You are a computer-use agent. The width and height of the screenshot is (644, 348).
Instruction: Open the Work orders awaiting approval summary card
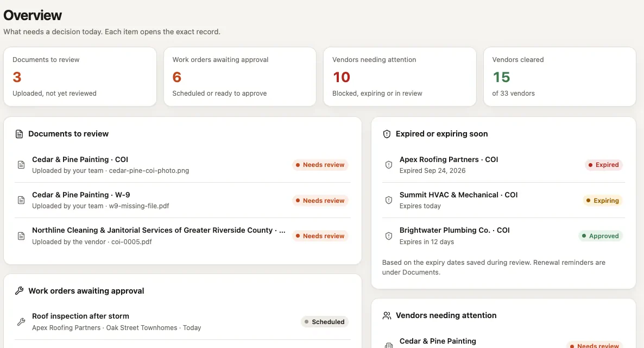pos(240,77)
